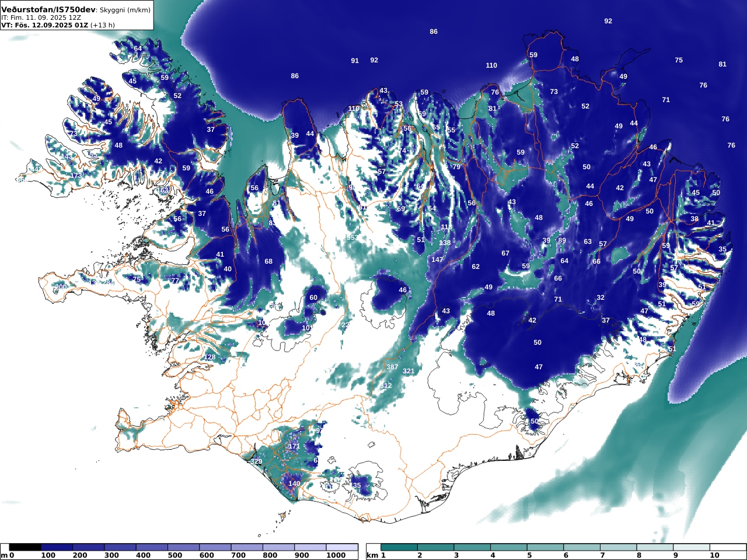
Task: Click the value 147 in central north
Action: 437,260
